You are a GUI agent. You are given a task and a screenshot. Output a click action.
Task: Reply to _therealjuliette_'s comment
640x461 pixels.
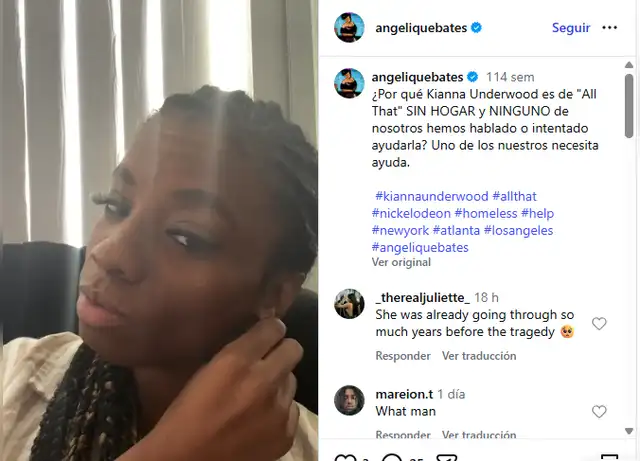pos(403,356)
